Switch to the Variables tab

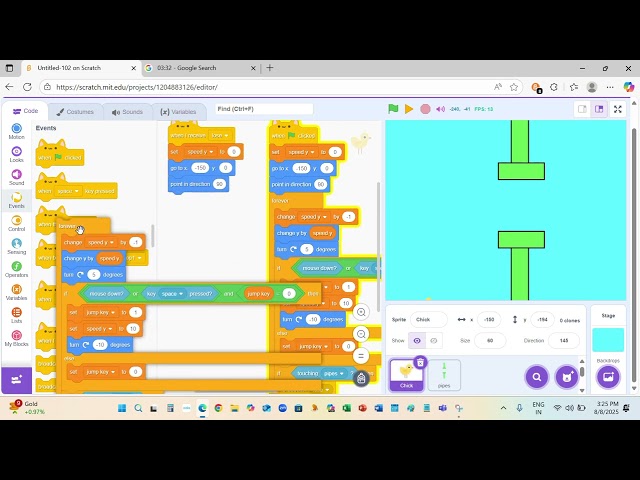178,112
